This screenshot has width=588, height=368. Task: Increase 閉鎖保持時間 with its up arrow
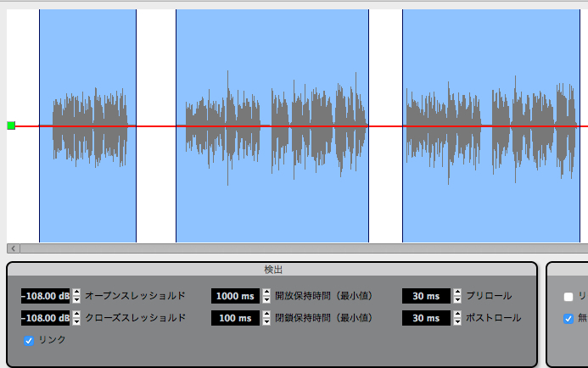click(x=266, y=315)
